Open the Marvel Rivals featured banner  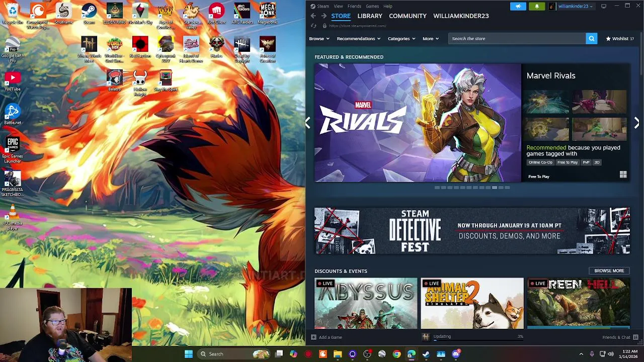pyautogui.click(x=418, y=123)
